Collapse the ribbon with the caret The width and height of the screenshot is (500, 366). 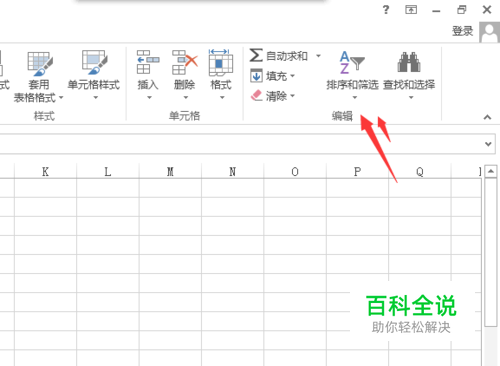click(487, 117)
